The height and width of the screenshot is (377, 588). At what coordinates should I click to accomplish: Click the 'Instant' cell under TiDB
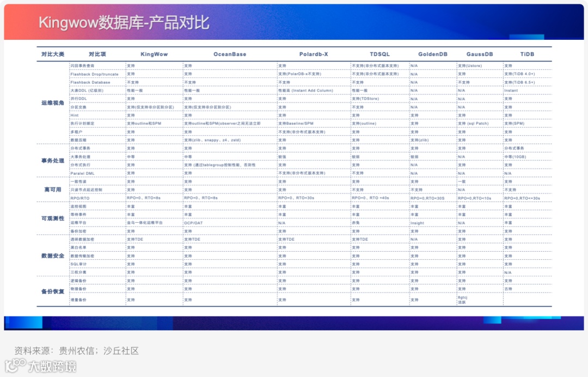(x=511, y=90)
